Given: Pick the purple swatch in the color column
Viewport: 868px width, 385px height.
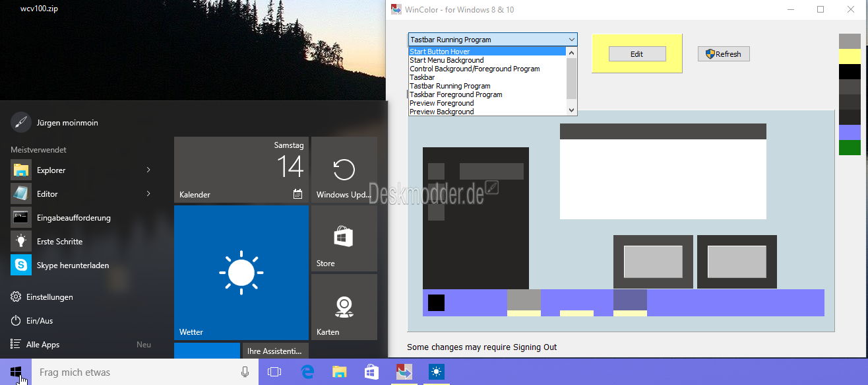Looking at the screenshot, I should coord(850,132).
